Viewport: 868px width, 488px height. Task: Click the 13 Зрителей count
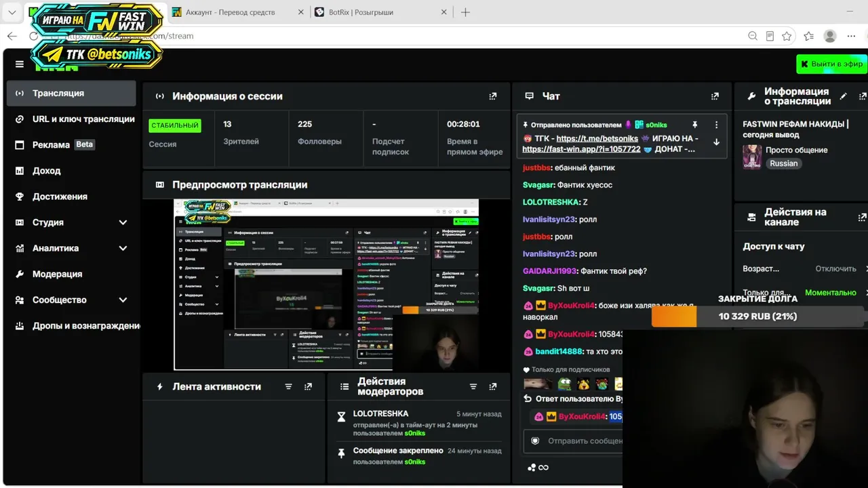[x=227, y=124]
